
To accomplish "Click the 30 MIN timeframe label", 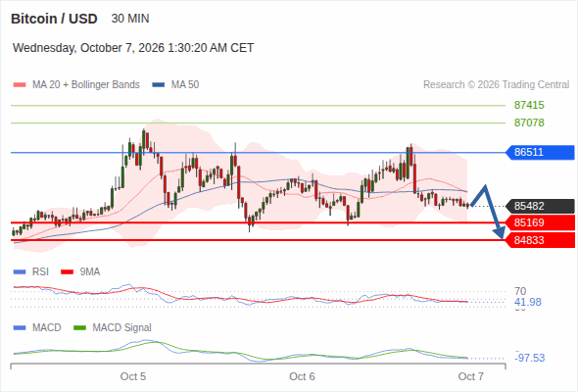I will [130, 19].
